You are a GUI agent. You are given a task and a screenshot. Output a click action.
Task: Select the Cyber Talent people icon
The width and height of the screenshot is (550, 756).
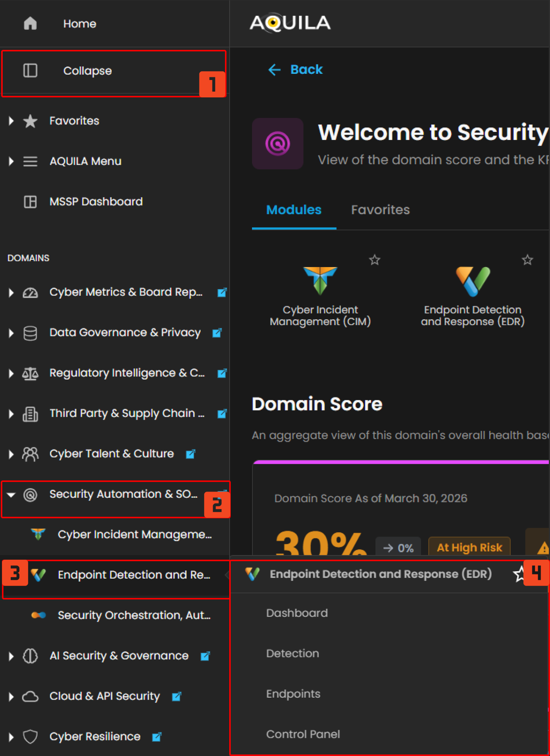coord(30,454)
